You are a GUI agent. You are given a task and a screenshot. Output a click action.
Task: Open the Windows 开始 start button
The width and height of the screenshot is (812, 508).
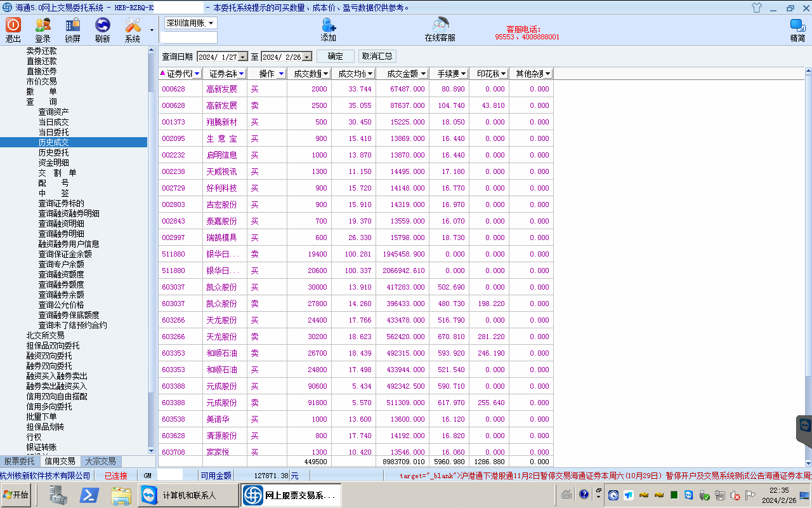click(x=17, y=495)
